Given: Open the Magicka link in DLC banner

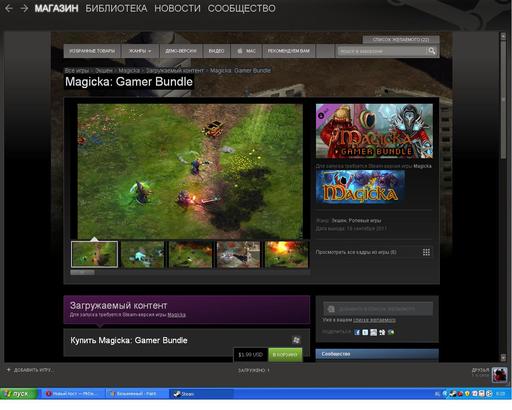Looking at the screenshot, I should pos(177,315).
